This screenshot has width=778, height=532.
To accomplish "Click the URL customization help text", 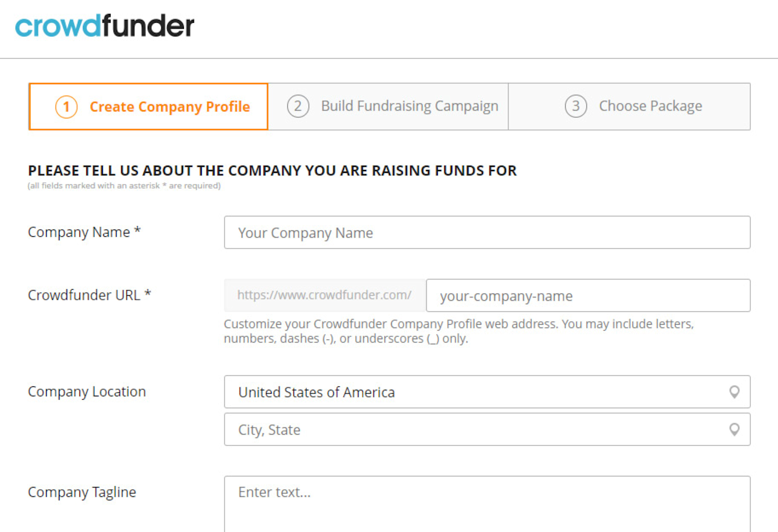I will pos(459,331).
